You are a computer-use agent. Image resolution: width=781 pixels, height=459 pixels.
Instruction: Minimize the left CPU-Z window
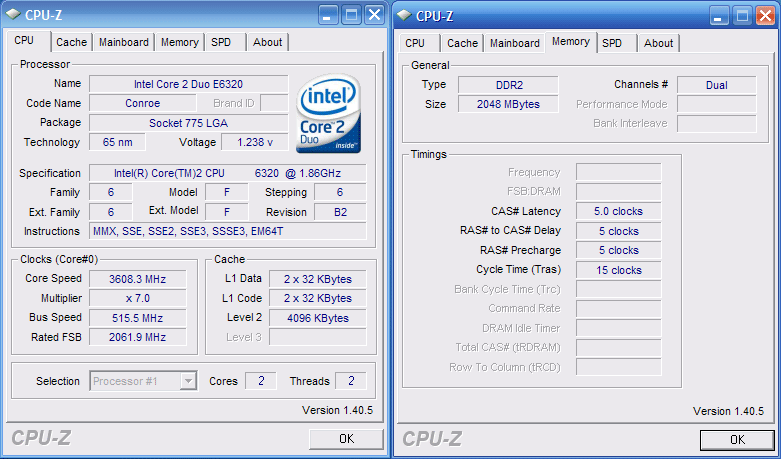[x=327, y=15]
